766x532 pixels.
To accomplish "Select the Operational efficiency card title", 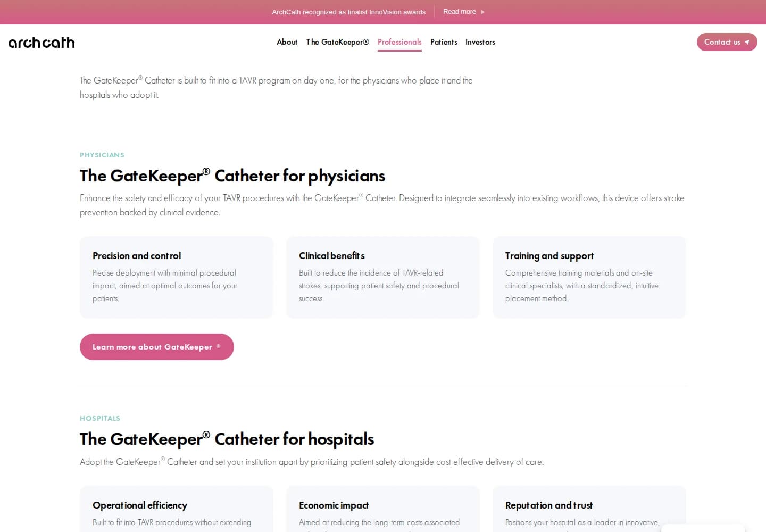I will (140, 505).
